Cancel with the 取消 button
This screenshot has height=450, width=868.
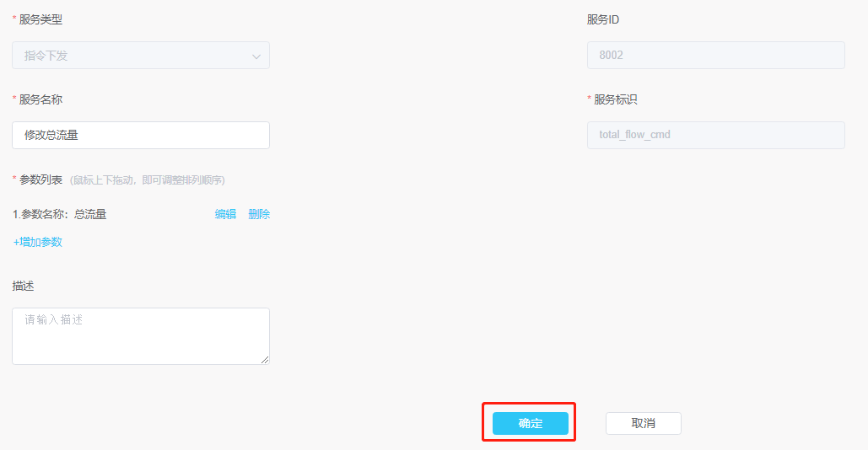644,424
